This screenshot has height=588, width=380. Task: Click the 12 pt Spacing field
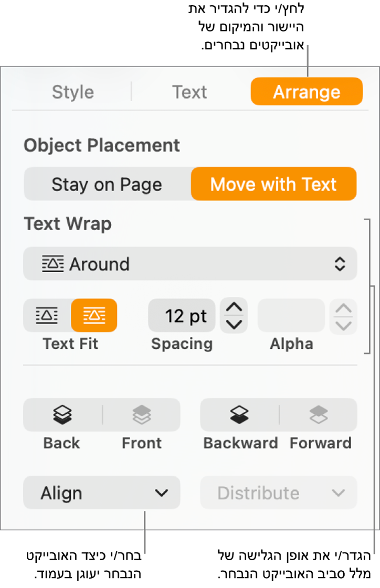pos(182,316)
